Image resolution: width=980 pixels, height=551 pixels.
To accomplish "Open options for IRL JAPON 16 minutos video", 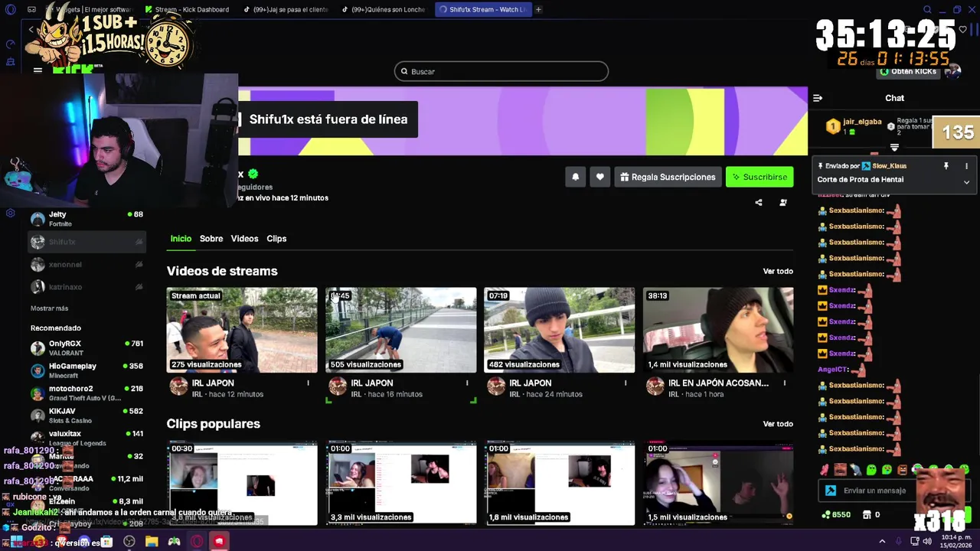I will point(467,383).
